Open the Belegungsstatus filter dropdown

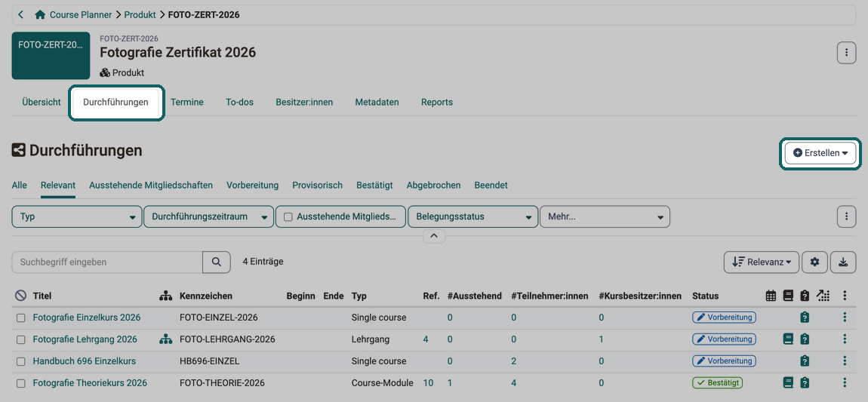coord(472,216)
